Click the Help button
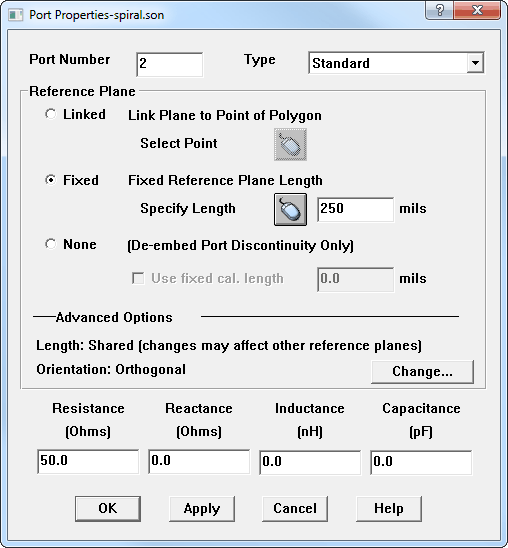Screen dimensions: 508x548 pos(389,509)
